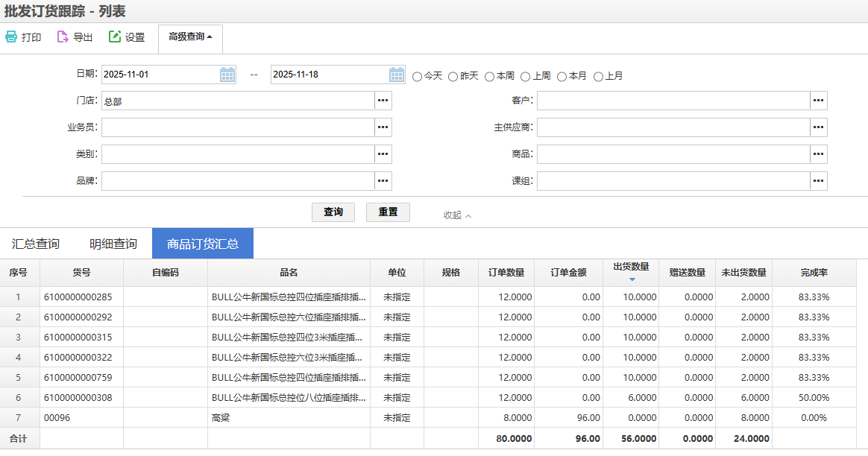Open the 主供应商 lookup ellipsis button
Screen dimensions: 868x456
pyautogui.click(x=818, y=127)
